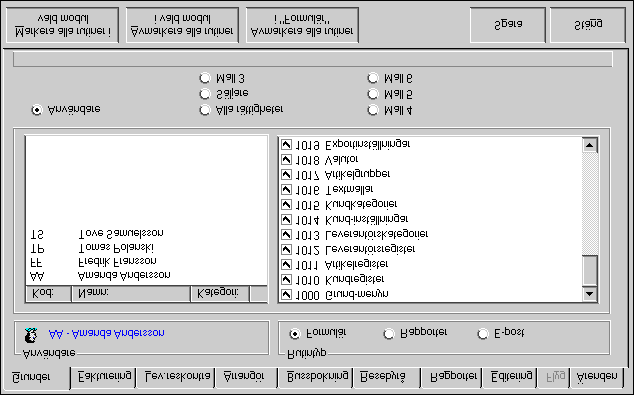This screenshot has height=395, width=634.
Task: Toggle the 1000 Grund-menyn checkbox
Action: click(286, 294)
